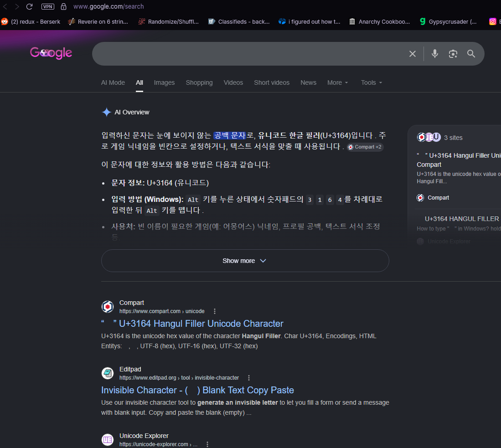Click compart.com URL breadcrumb
This screenshot has width=501, height=448.
(162, 311)
